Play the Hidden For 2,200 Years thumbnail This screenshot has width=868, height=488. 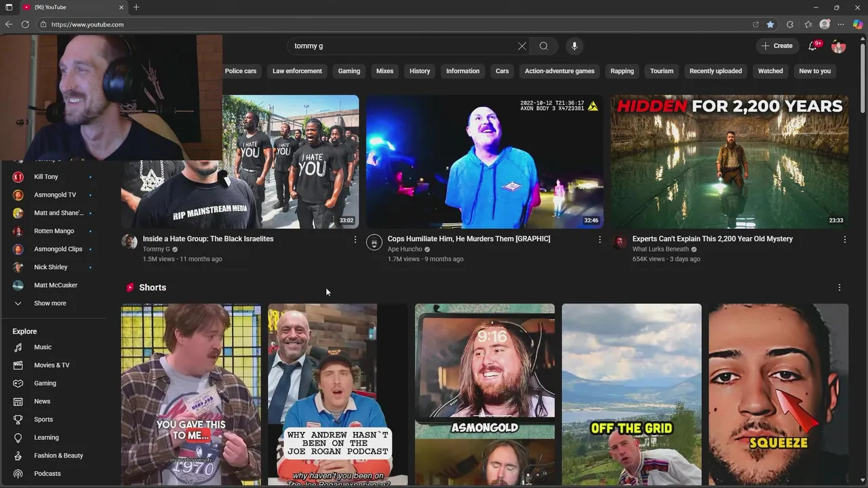[730, 161]
